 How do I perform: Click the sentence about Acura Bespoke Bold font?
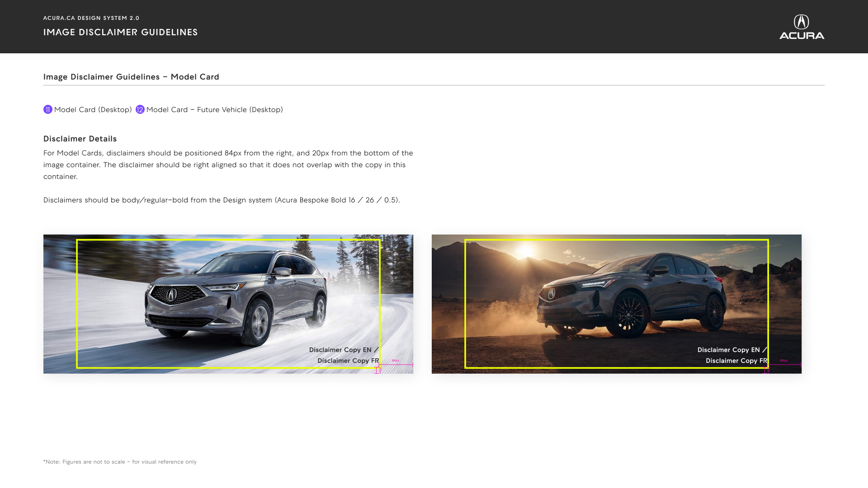click(222, 200)
